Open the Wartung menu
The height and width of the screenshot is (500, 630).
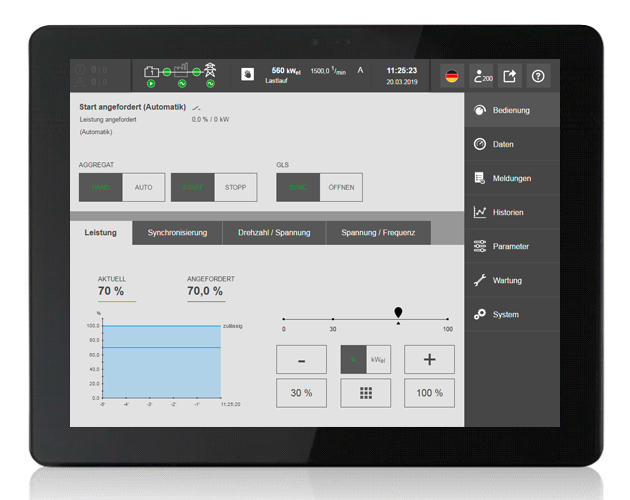pos(512,280)
